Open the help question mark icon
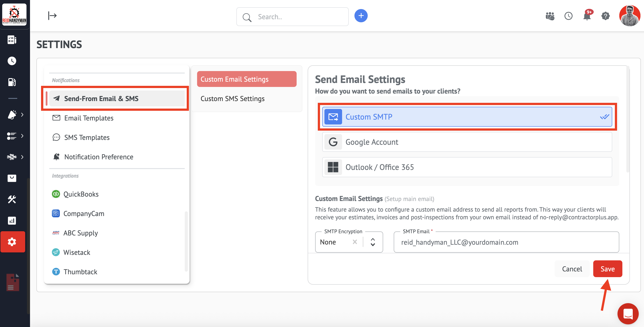The height and width of the screenshot is (327, 644). [x=605, y=16]
